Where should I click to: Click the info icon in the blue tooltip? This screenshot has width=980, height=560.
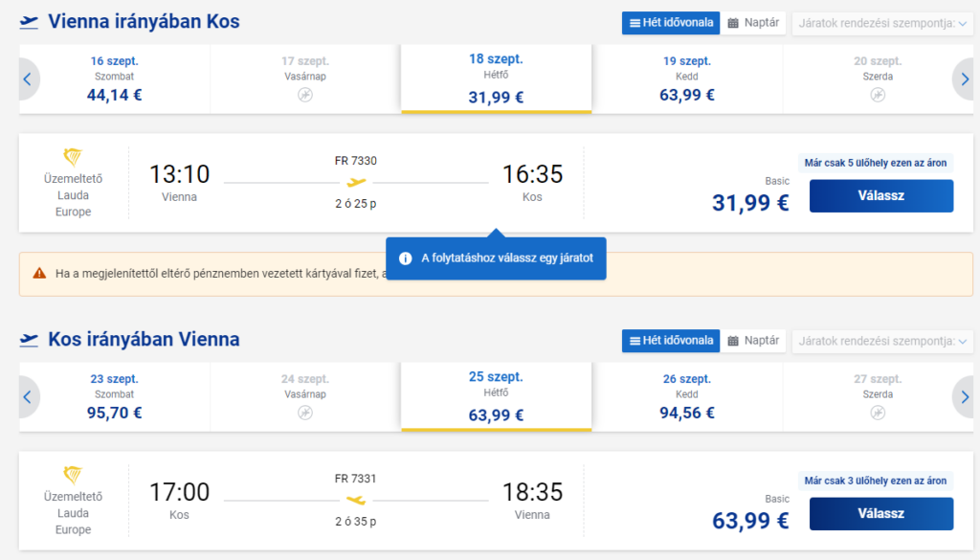click(x=405, y=258)
